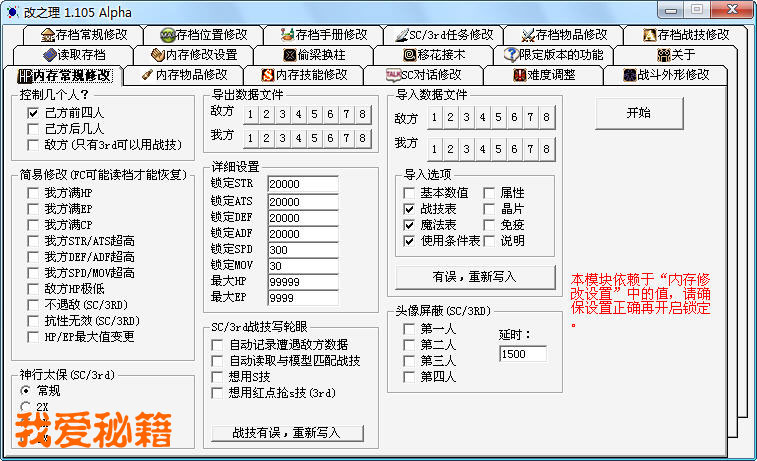Click the 开始 button
Screen dimensions: 757x461
pos(638,113)
